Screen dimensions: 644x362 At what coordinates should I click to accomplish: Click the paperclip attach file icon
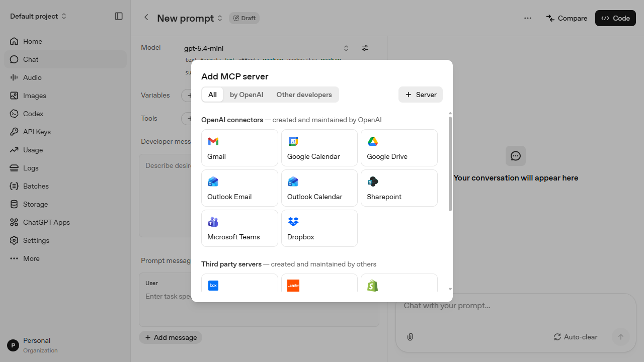click(410, 337)
